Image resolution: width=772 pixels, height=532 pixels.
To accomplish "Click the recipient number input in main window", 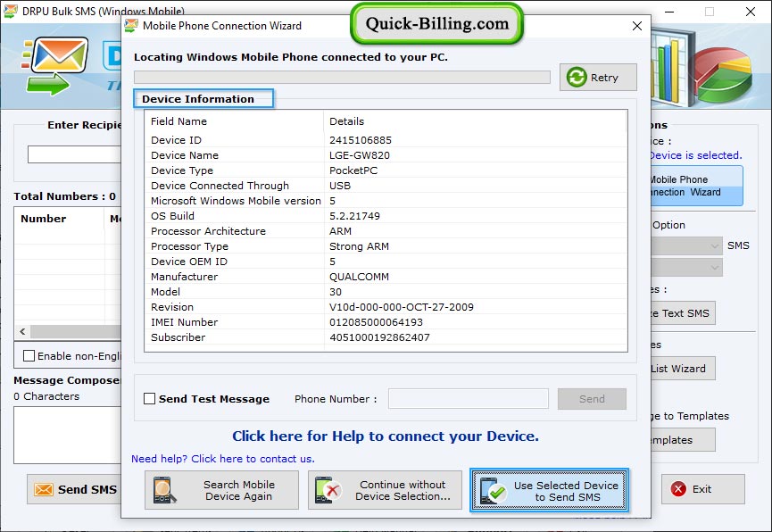I will tap(74, 154).
